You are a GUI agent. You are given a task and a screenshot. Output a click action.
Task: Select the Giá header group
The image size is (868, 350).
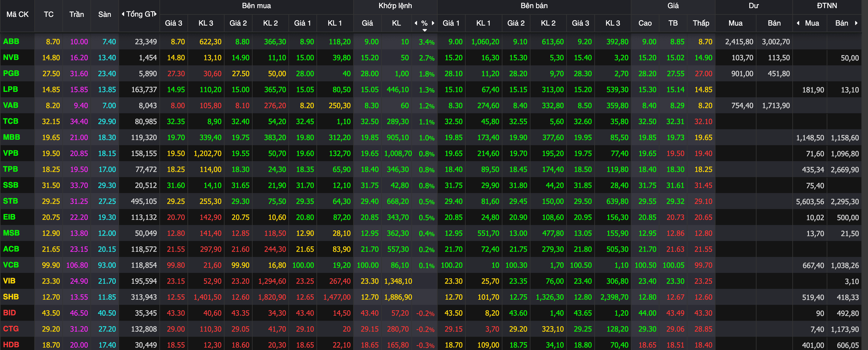[673, 6]
